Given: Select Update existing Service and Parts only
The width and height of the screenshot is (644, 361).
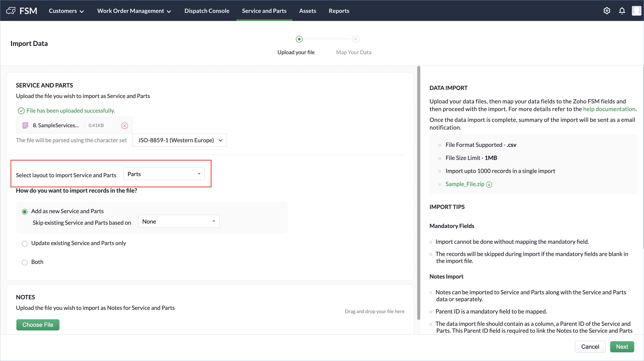Looking at the screenshot, I should tap(24, 244).
